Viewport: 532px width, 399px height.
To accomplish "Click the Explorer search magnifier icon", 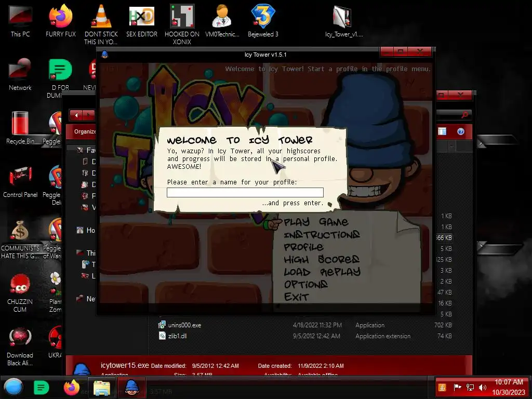I will 465,115.
